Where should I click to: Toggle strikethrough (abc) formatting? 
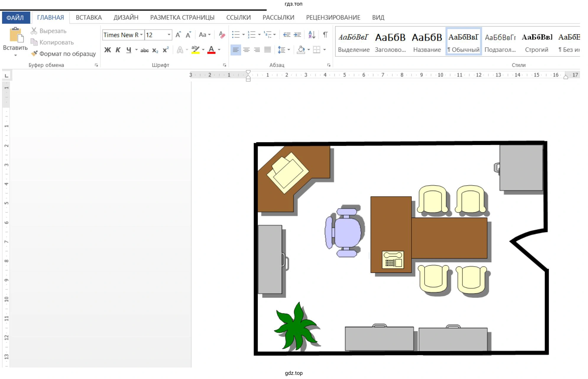pos(145,50)
